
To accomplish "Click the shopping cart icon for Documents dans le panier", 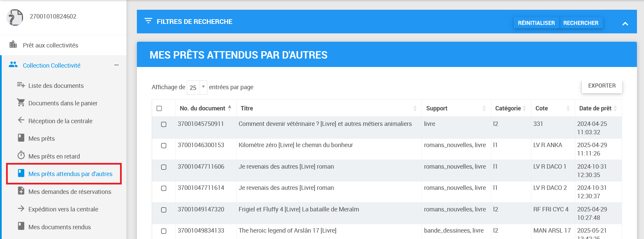I will pos(21,103).
